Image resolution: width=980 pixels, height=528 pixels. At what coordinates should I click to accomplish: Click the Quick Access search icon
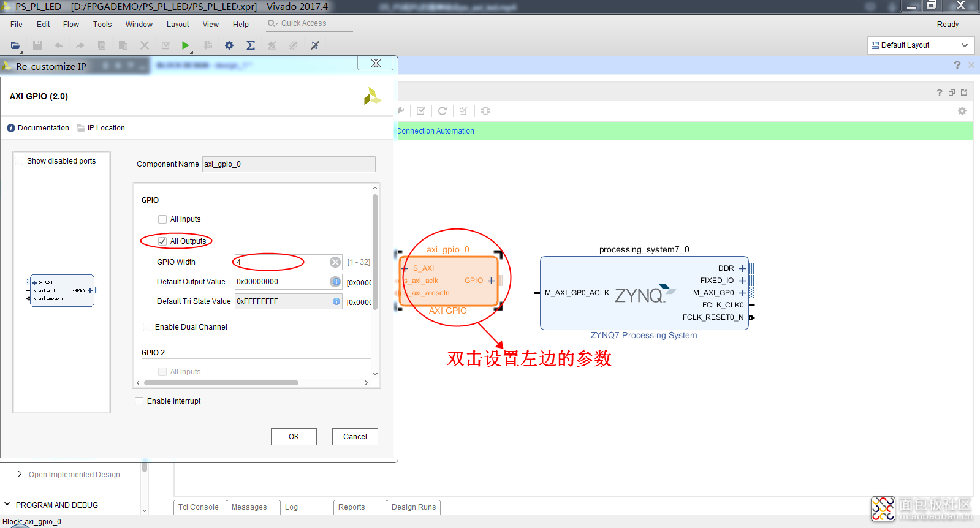pos(273,23)
